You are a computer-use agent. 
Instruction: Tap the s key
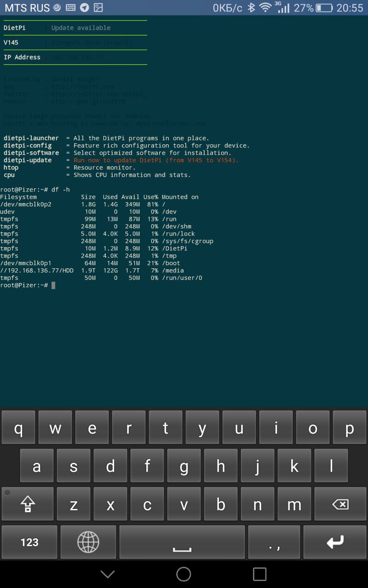point(74,466)
